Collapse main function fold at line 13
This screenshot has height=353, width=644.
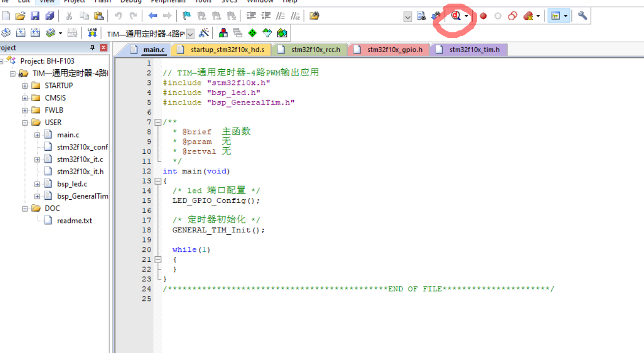pos(157,181)
